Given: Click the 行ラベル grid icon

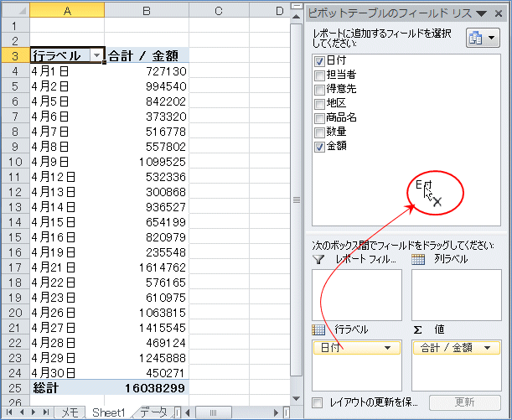Looking at the screenshot, I should point(318,329).
